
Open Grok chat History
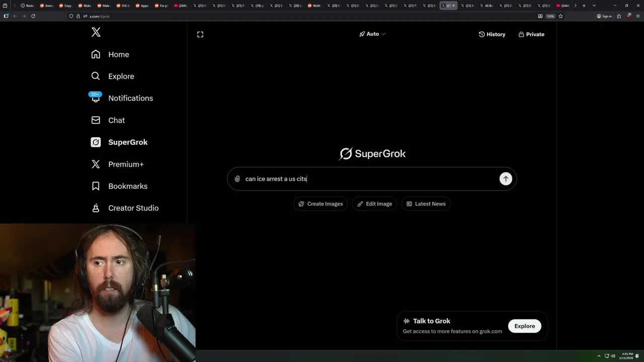(492, 34)
